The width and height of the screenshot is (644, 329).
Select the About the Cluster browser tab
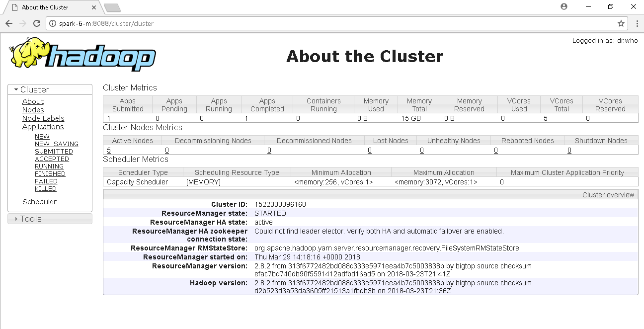[51, 7]
